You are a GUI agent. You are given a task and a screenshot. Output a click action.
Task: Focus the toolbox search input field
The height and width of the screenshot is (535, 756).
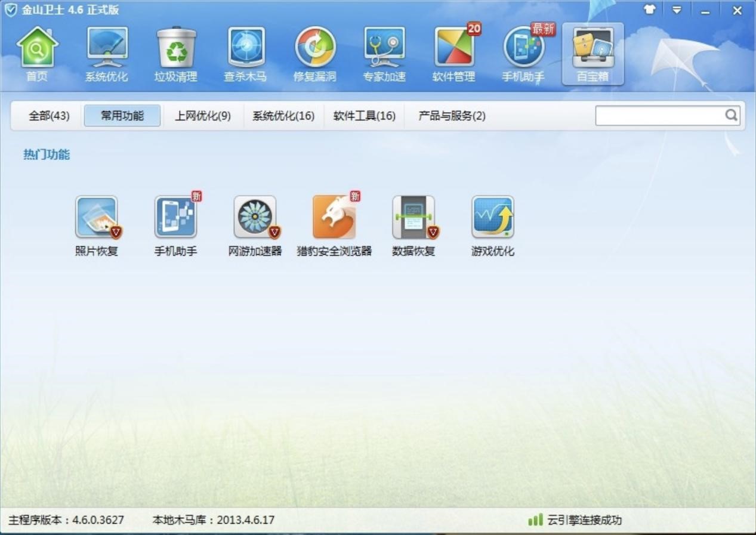[x=660, y=116]
